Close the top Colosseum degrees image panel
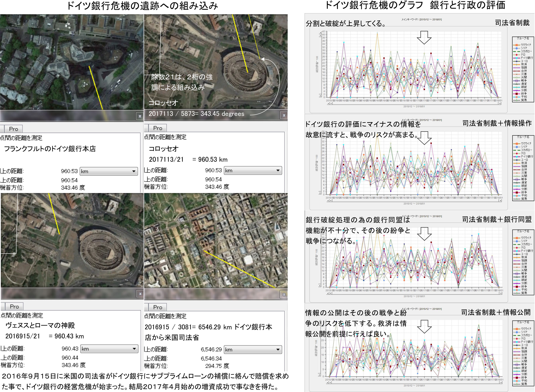535x392 pixels. click(284, 115)
